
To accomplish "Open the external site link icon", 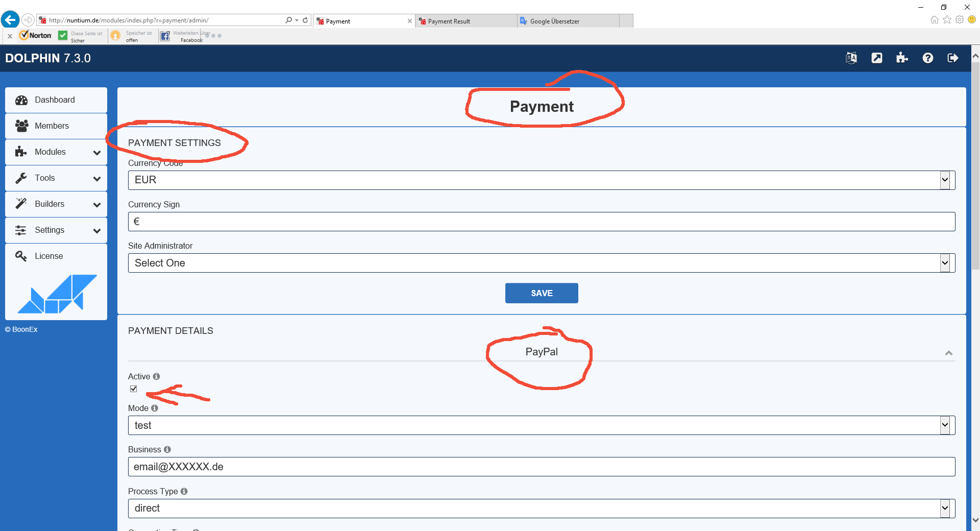I will coord(876,58).
